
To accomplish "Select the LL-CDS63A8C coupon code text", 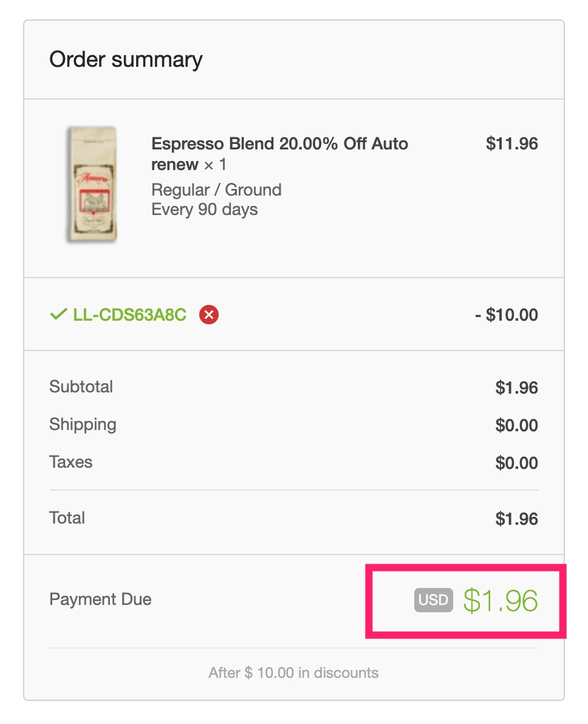I will pyautogui.click(x=129, y=315).
